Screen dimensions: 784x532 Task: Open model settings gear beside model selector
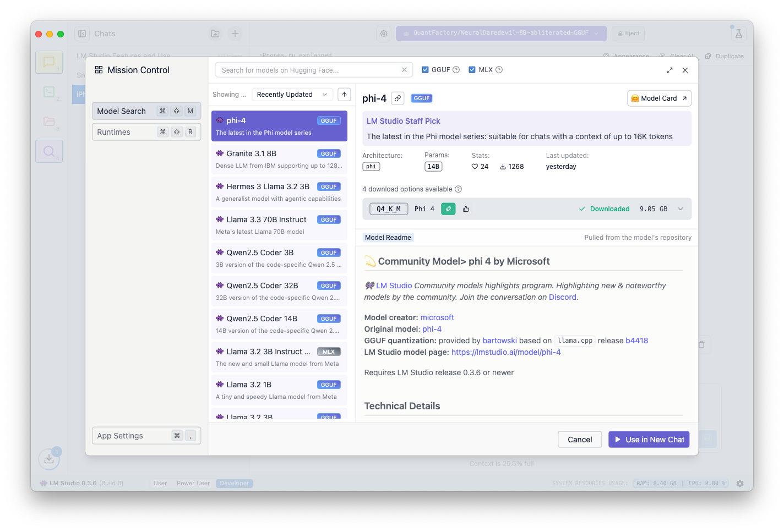tap(384, 34)
